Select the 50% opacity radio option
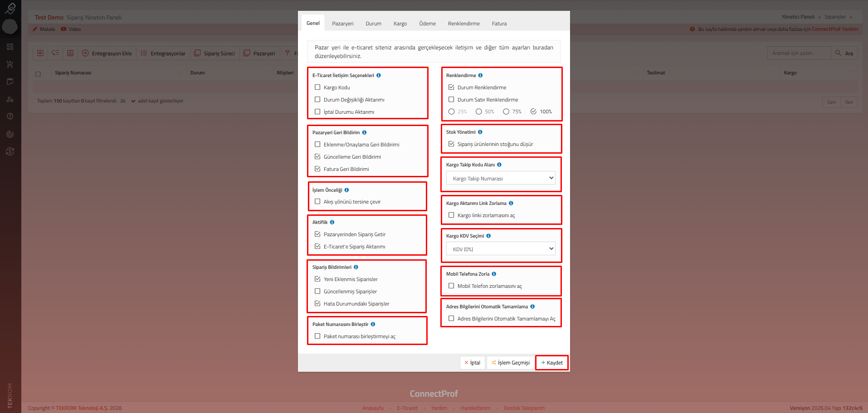The image size is (868, 413). point(478,112)
